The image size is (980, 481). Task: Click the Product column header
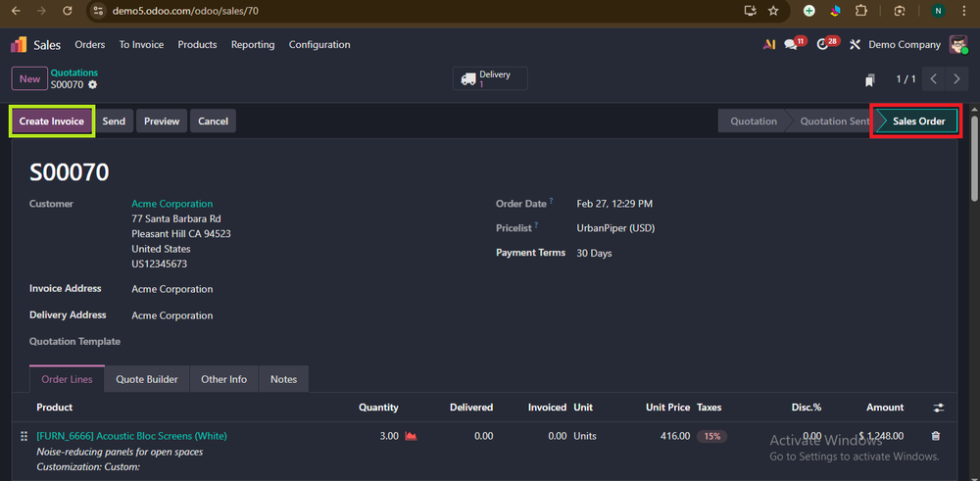pos(54,408)
